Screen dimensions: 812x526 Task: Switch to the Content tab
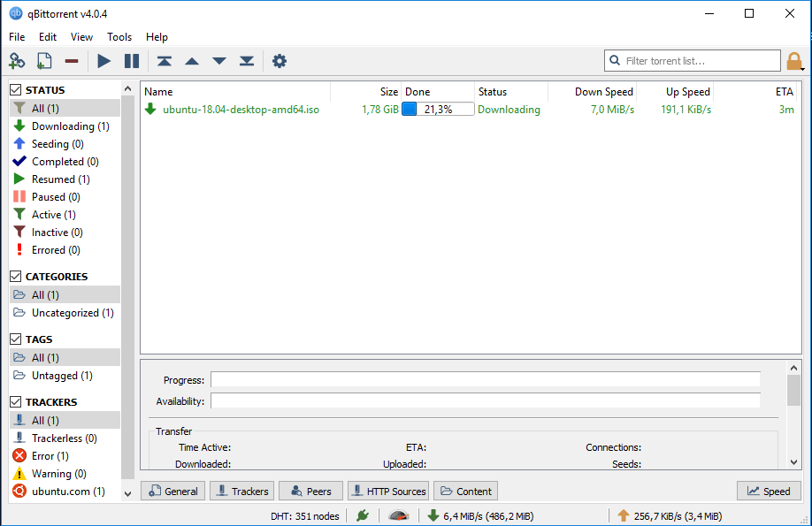[465, 491]
